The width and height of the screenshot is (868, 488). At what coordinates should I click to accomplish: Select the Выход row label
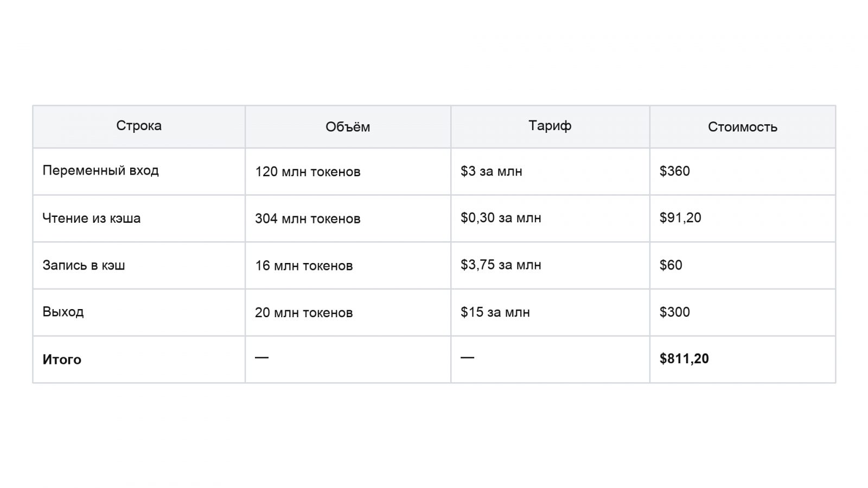[x=63, y=312]
